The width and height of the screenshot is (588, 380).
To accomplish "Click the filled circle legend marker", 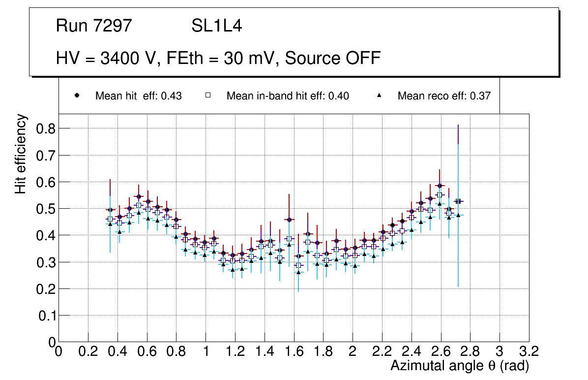I will (x=77, y=96).
